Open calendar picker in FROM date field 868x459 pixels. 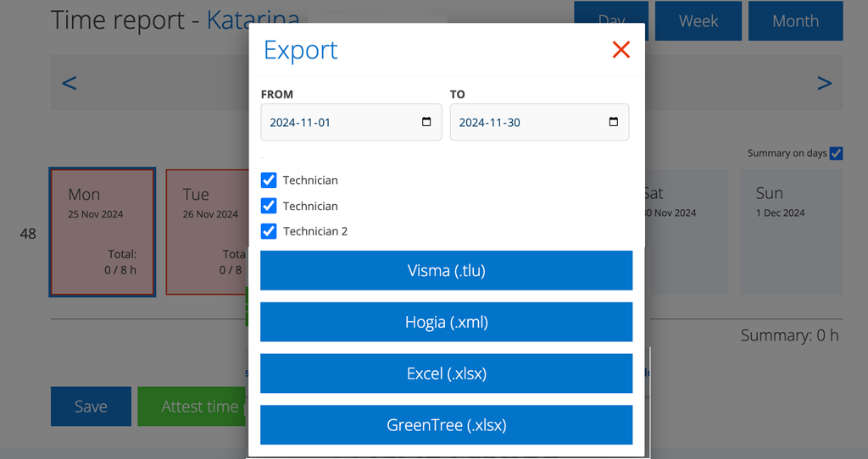click(x=426, y=122)
